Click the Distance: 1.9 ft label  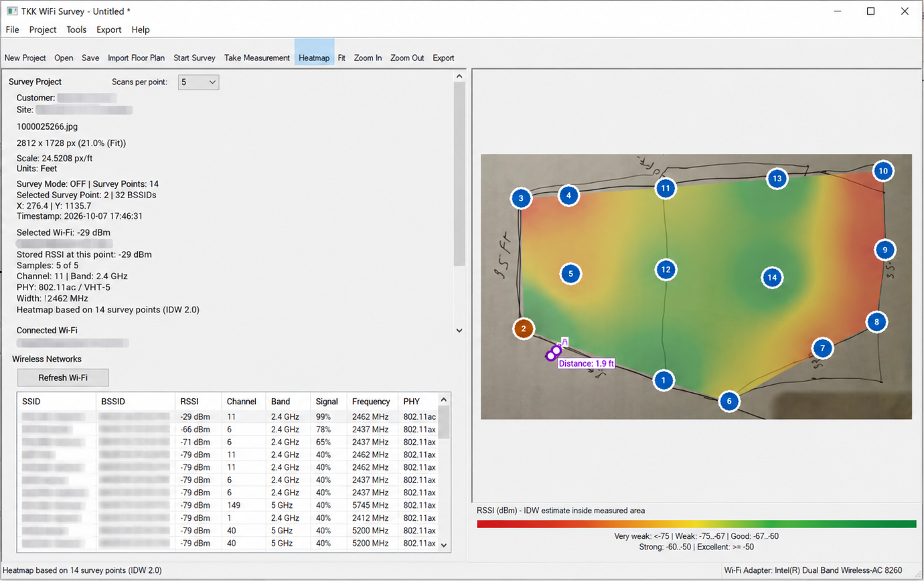587,363
